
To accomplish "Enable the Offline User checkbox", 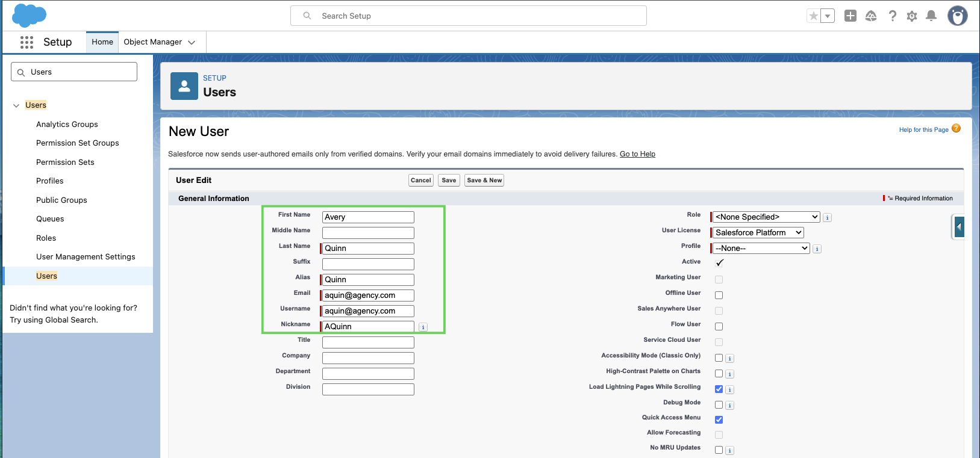I will [x=719, y=295].
